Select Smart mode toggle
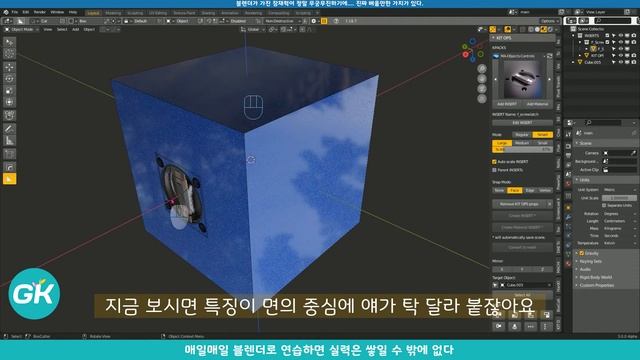 point(542,135)
